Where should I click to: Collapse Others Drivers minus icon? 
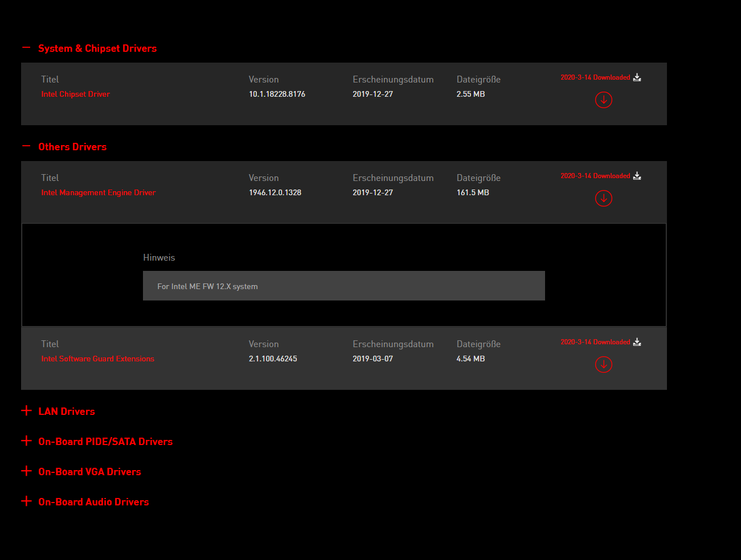pos(26,146)
